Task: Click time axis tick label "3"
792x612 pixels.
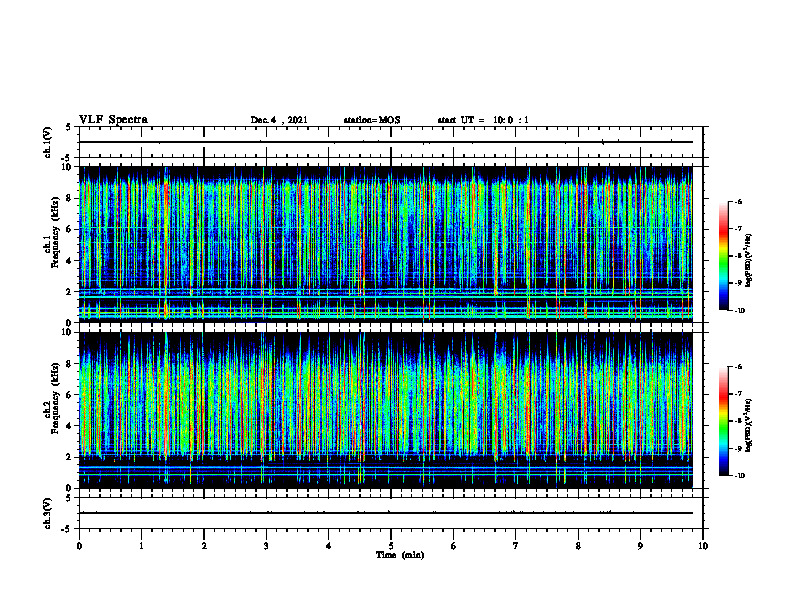Action: (266, 546)
